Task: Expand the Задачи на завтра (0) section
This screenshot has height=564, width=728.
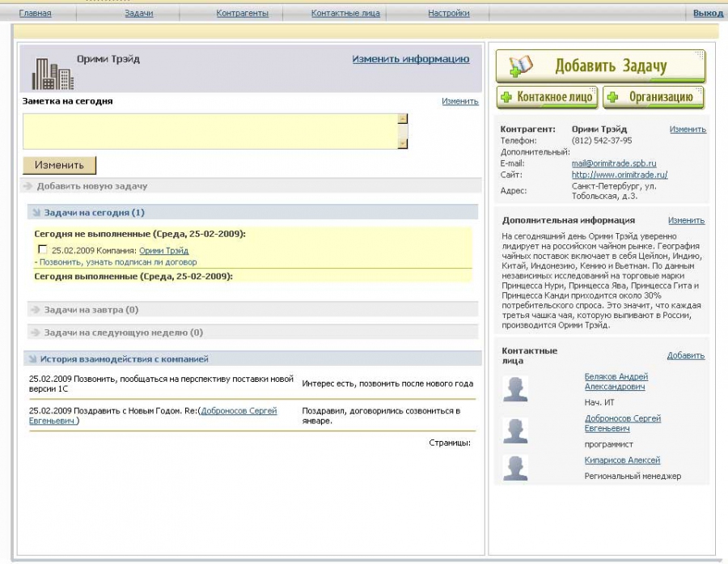Action: tap(252, 310)
